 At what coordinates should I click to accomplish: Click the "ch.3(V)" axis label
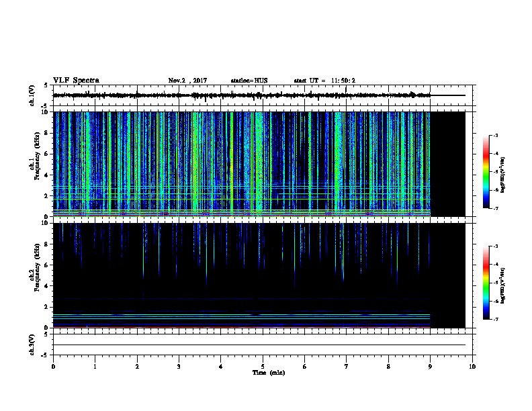click(32, 345)
